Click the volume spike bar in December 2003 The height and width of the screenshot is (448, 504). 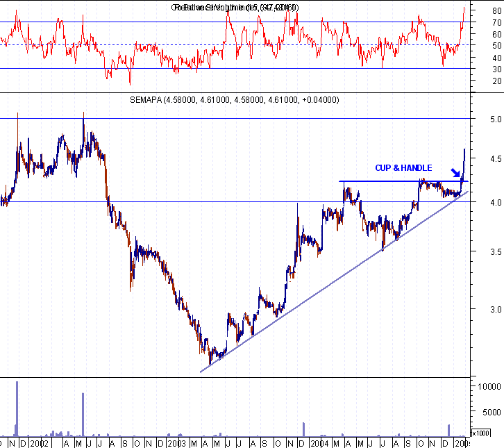303,429
